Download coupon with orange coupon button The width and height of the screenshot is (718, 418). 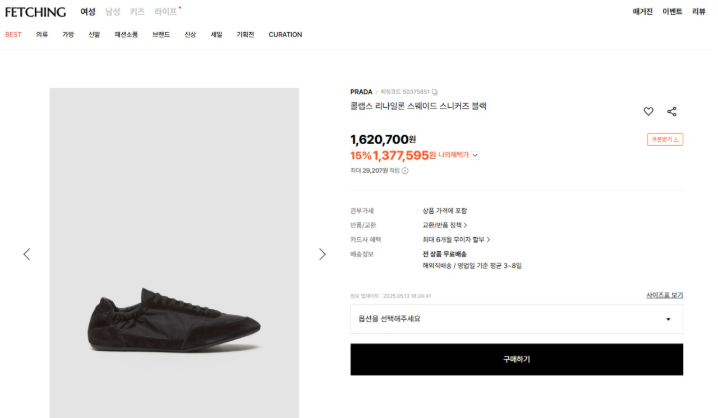click(x=665, y=139)
